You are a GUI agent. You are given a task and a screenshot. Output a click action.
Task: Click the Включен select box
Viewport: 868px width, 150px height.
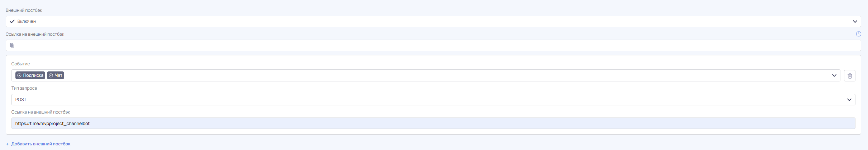coord(433,21)
